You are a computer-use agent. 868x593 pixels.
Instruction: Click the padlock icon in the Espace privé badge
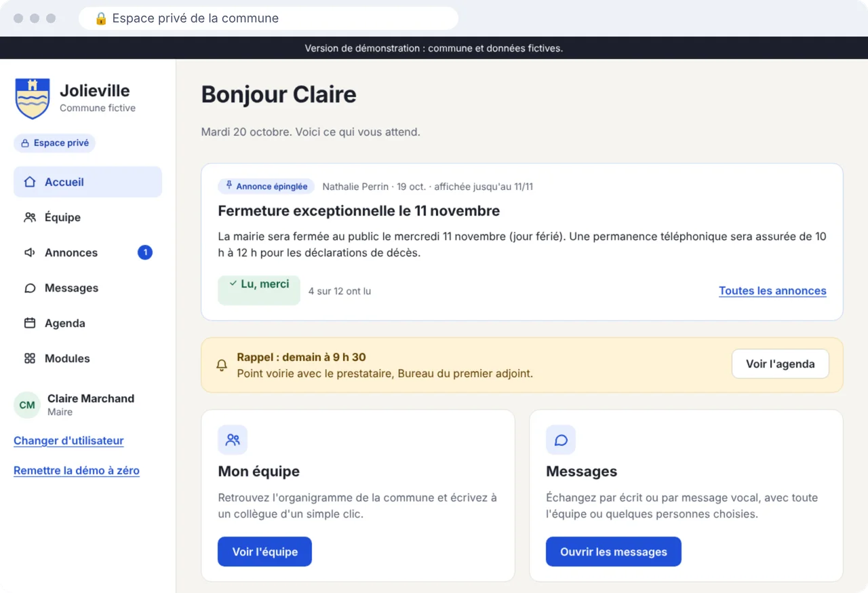click(x=25, y=143)
